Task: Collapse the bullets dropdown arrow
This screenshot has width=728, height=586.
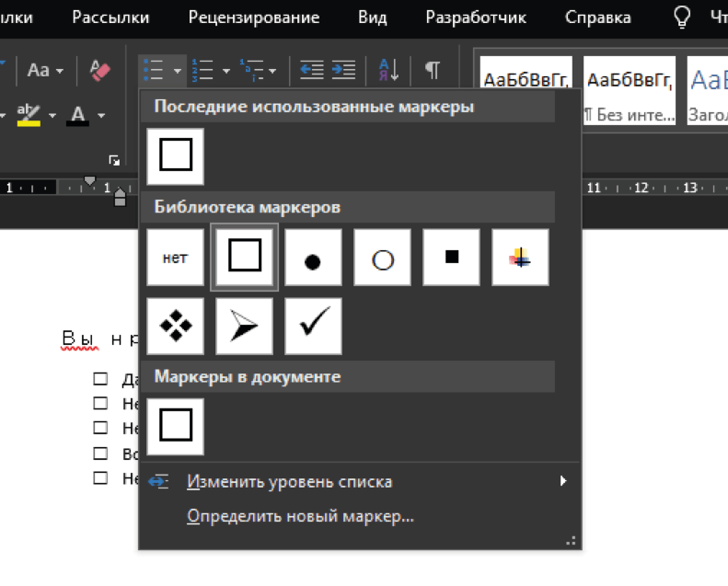Action: pyautogui.click(x=178, y=71)
